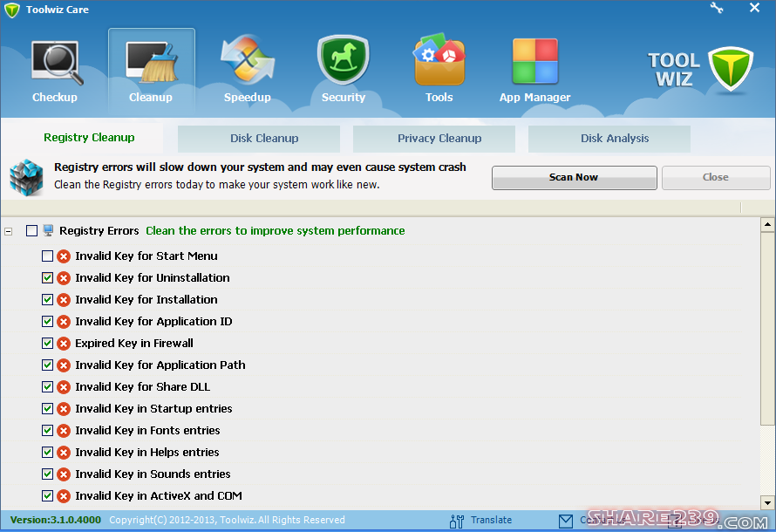Image resolution: width=776 pixels, height=532 pixels.
Task: Click red error icon for Fonts entries
Action: (x=64, y=431)
